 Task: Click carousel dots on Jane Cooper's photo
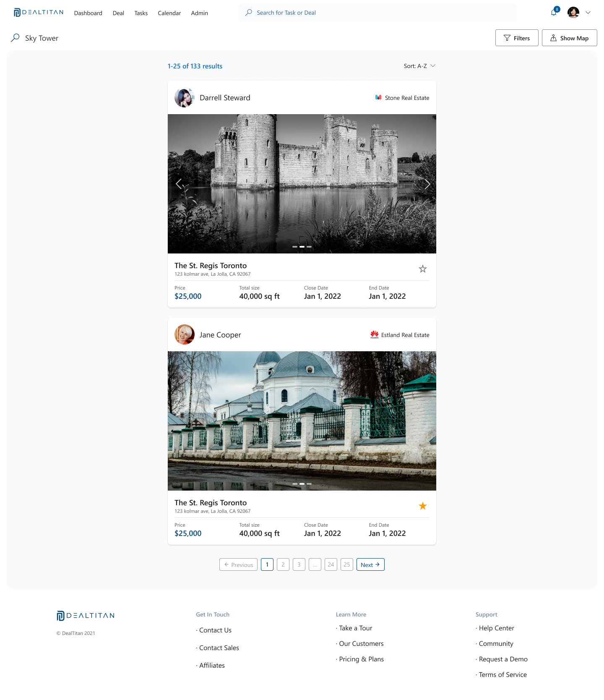click(302, 484)
